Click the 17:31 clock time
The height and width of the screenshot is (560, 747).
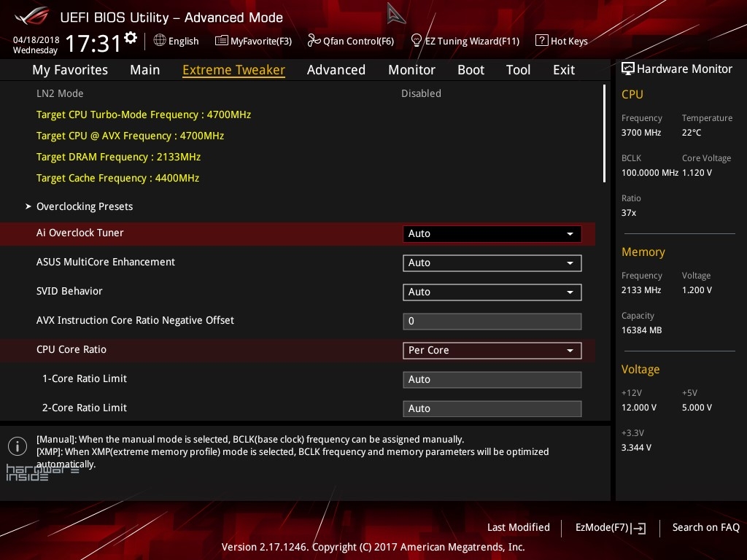93,43
